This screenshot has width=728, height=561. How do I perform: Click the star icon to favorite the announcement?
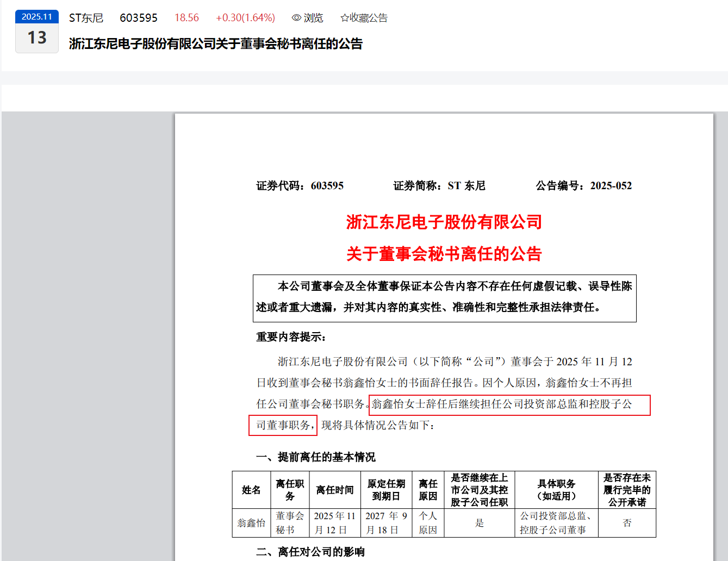tap(344, 18)
